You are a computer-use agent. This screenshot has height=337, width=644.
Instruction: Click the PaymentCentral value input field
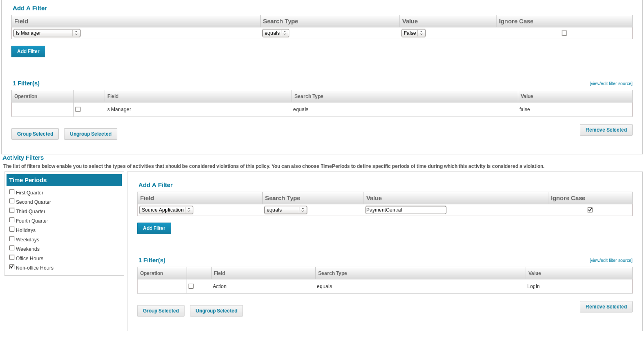[406, 210]
